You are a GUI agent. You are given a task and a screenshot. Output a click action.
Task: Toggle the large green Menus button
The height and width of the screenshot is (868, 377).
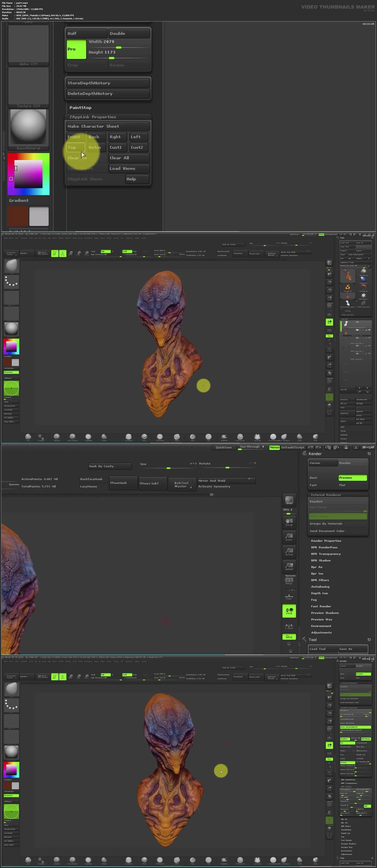pyautogui.click(x=275, y=447)
